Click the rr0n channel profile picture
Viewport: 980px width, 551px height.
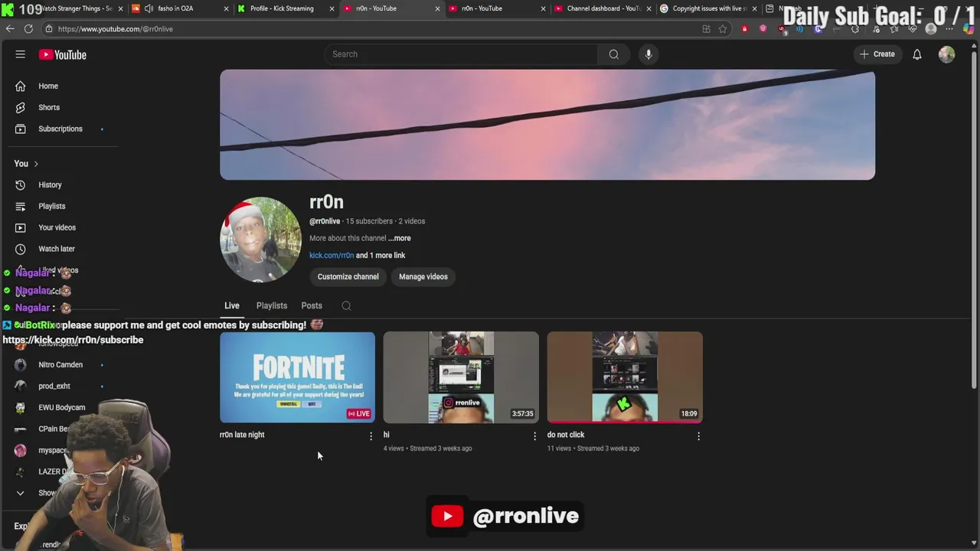coord(260,240)
